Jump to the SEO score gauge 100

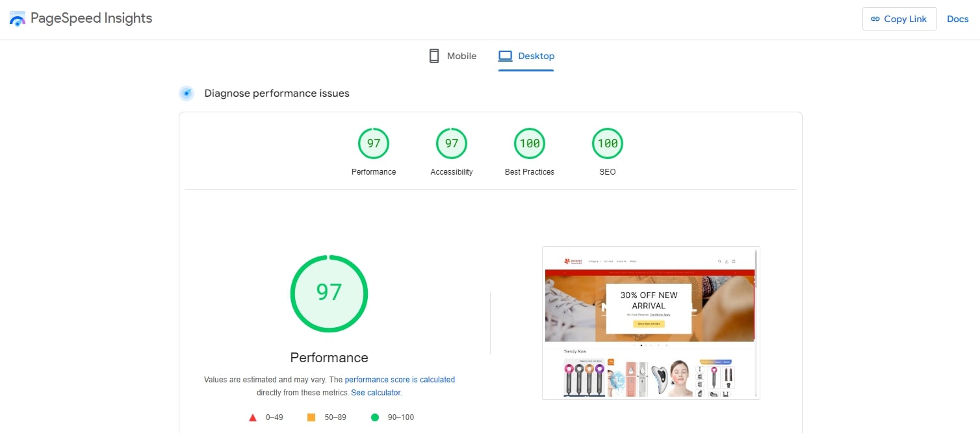coord(608,143)
